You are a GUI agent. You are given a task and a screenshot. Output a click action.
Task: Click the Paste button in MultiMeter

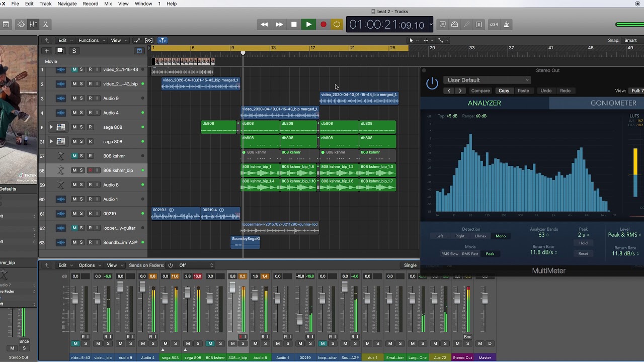(523, 91)
